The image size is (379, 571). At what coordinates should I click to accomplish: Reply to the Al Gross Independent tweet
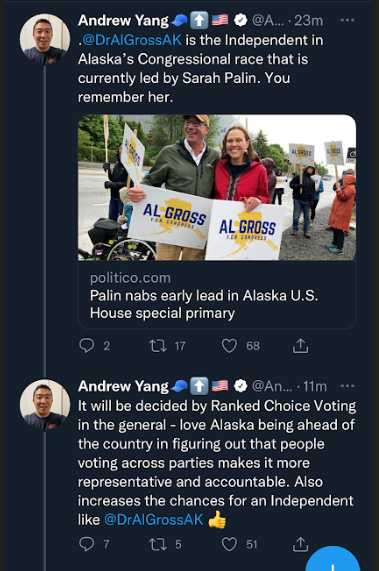tap(87, 345)
